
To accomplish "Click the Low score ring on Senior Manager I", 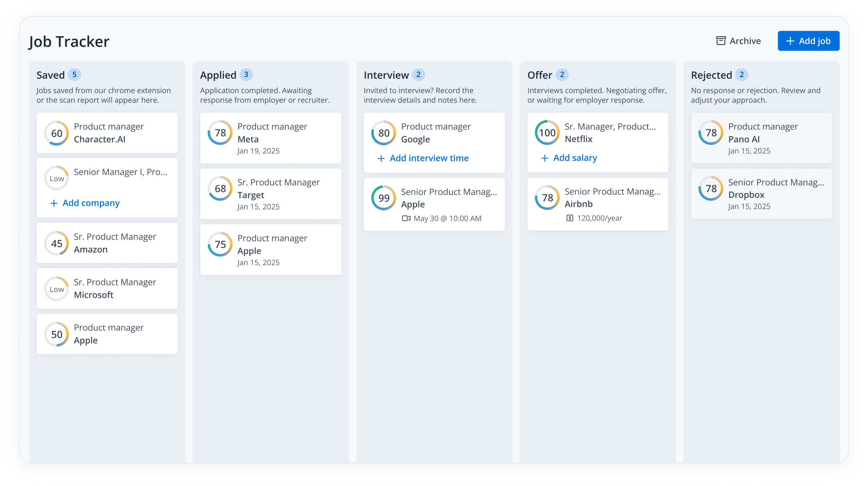I will 57,178.
